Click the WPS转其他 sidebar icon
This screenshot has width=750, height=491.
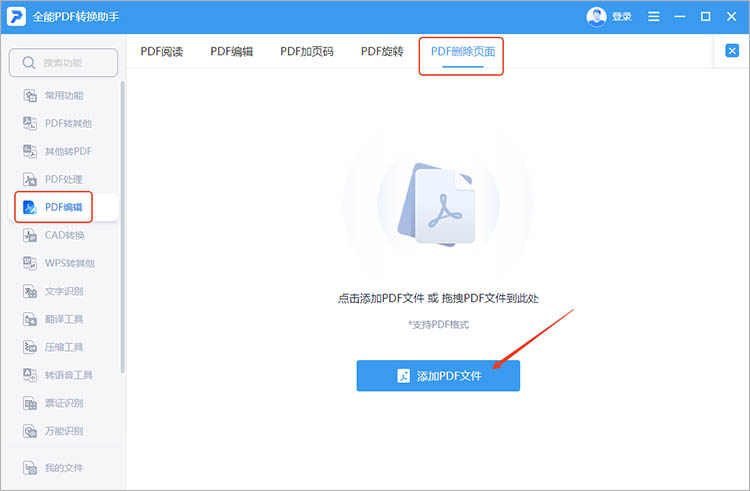[30, 263]
